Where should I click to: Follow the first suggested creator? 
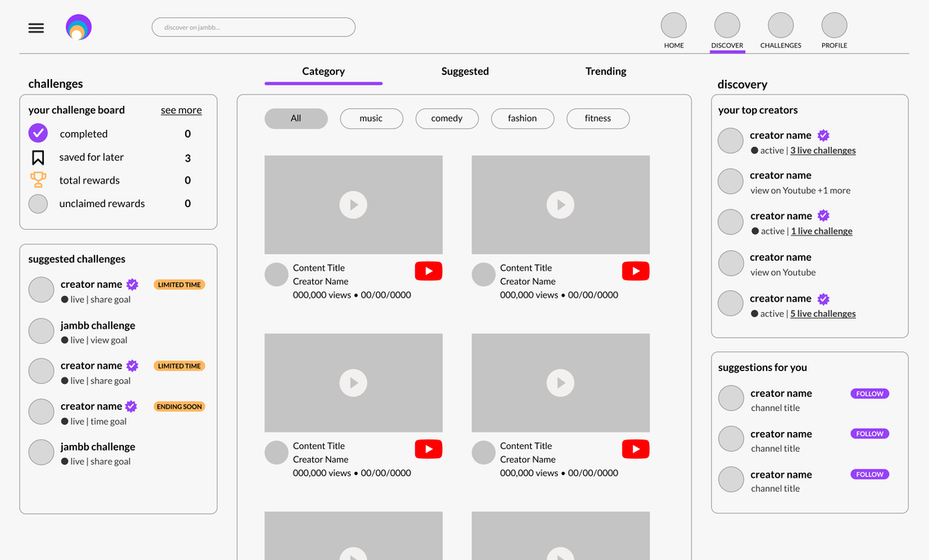pyautogui.click(x=869, y=394)
